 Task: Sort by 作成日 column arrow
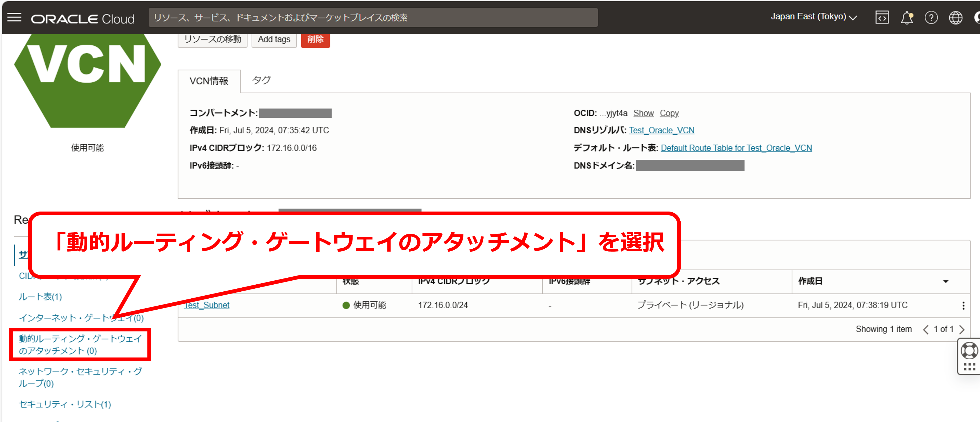(x=945, y=281)
